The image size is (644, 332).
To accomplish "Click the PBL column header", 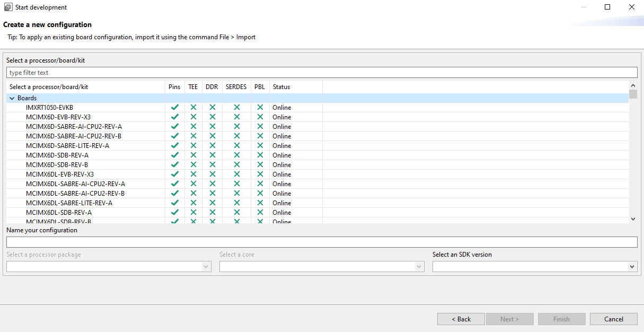I will tap(260, 87).
